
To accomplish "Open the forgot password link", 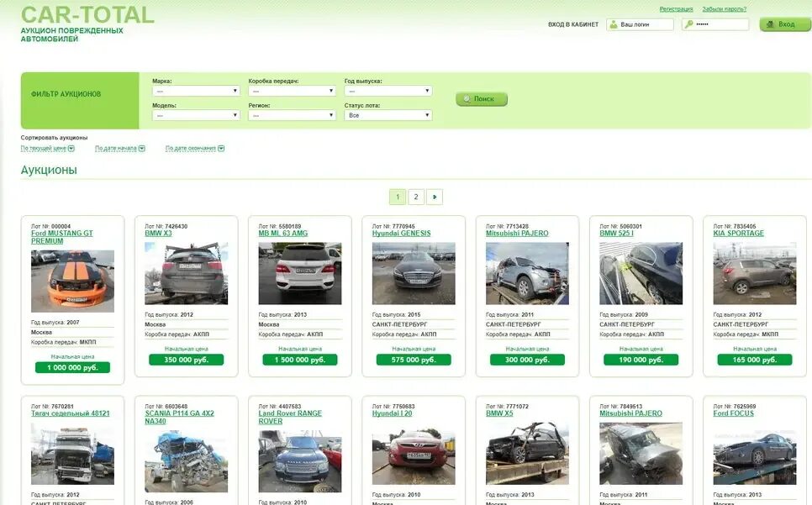I will tap(724, 9).
